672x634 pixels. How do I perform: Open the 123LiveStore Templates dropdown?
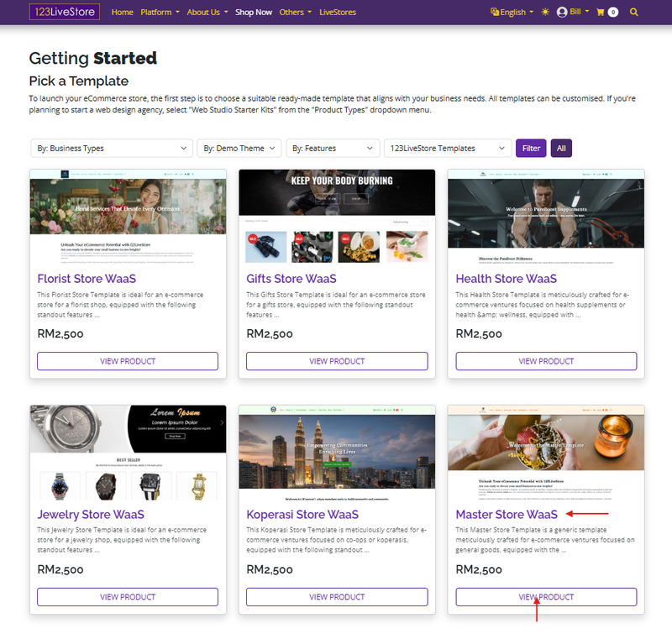click(x=447, y=149)
